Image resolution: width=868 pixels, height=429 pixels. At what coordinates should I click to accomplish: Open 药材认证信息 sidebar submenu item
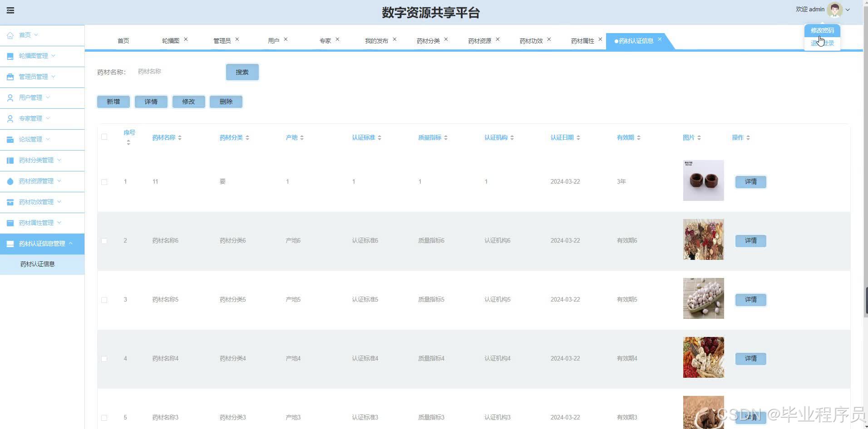click(42, 264)
